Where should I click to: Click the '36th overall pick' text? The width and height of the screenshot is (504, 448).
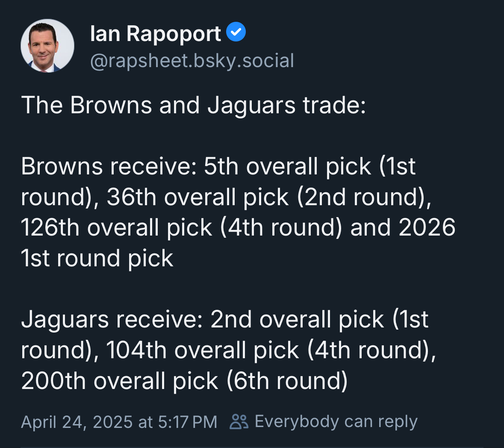[197, 197]
